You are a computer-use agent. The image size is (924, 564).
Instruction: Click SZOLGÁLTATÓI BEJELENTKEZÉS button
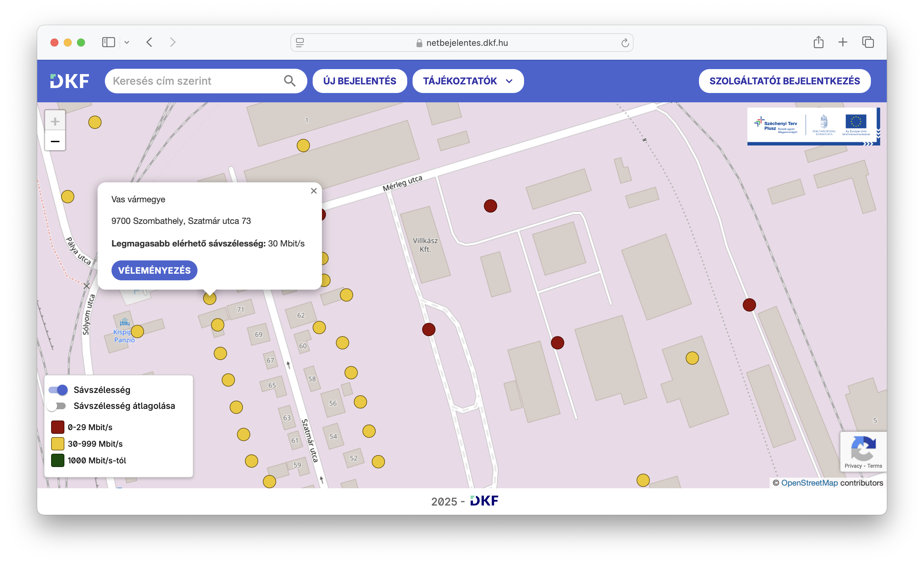click(785, 81)
